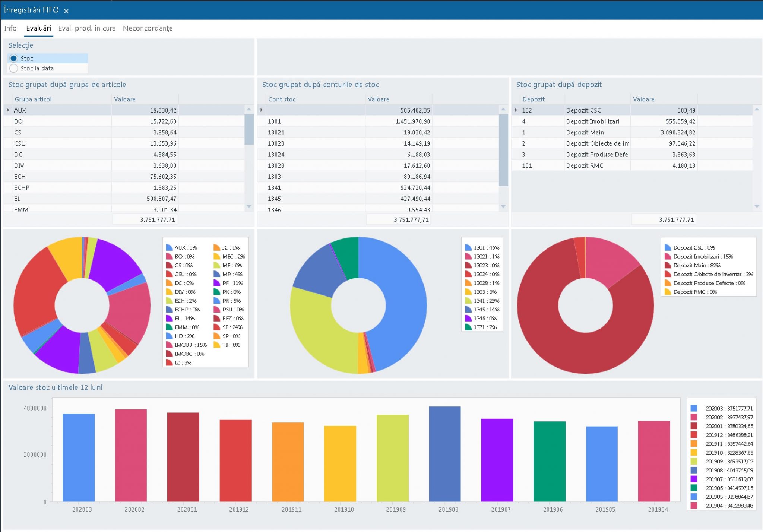The width and height of the screenshot is (763, 532).
Task: Open the Eval. prod. în curs tab
Action: point(86,28)
